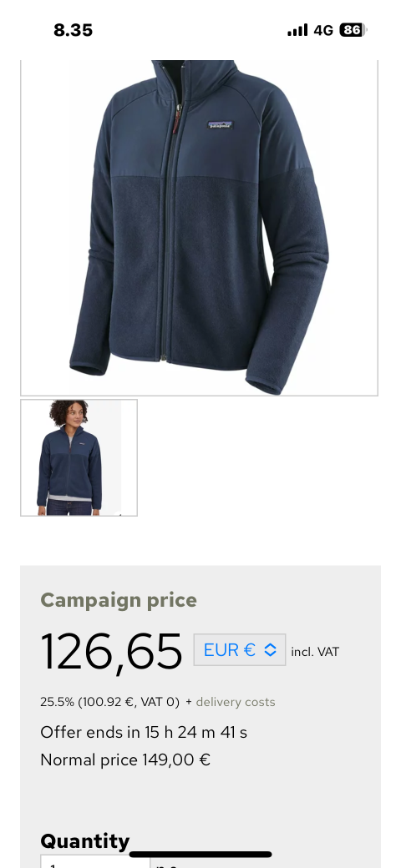Enlarge the main navy jacket product image
Viewport: 401px width, 868px height.
[x=200, y=228]
